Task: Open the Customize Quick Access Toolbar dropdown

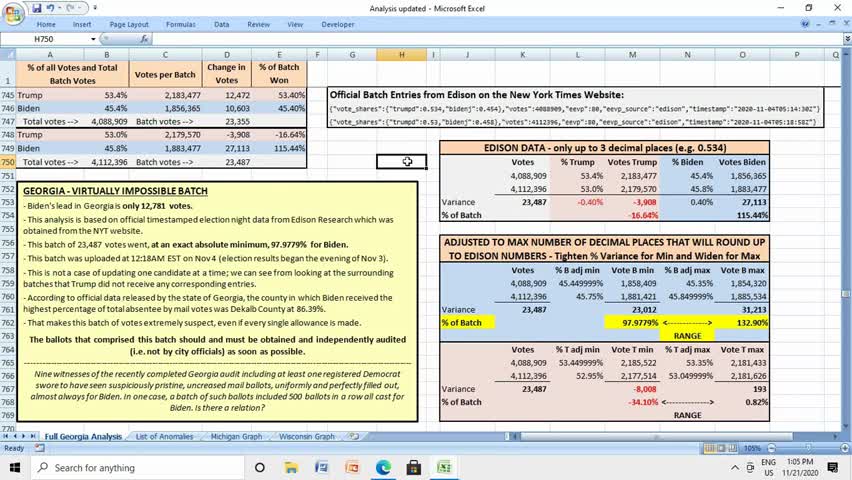Action: [95, 8]
